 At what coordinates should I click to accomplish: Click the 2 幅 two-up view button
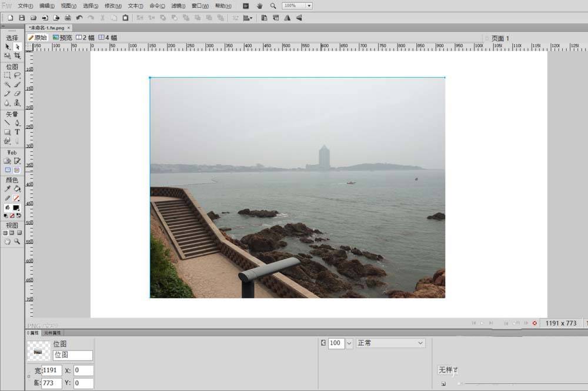coord(85,38)
